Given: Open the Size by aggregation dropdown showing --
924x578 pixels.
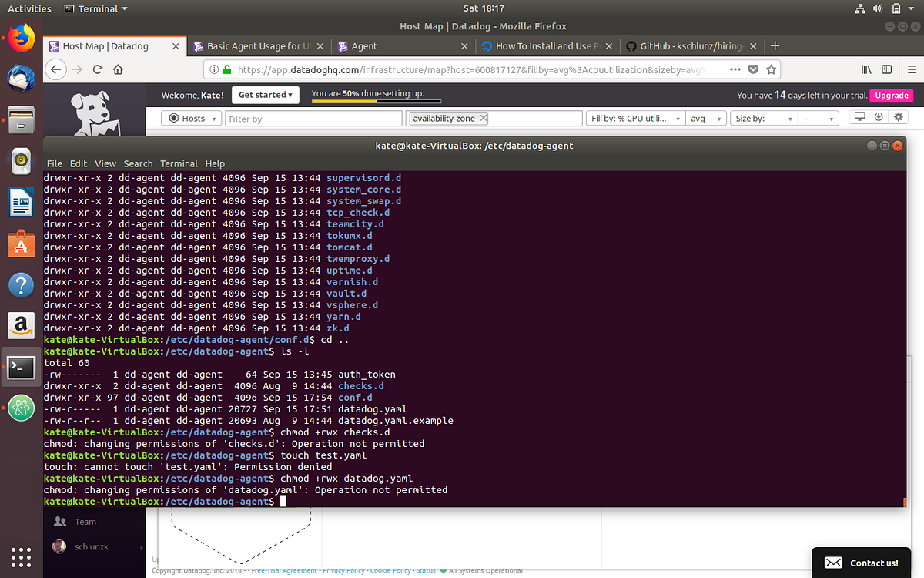Looking at the screenshot, I should click(818, 119).
